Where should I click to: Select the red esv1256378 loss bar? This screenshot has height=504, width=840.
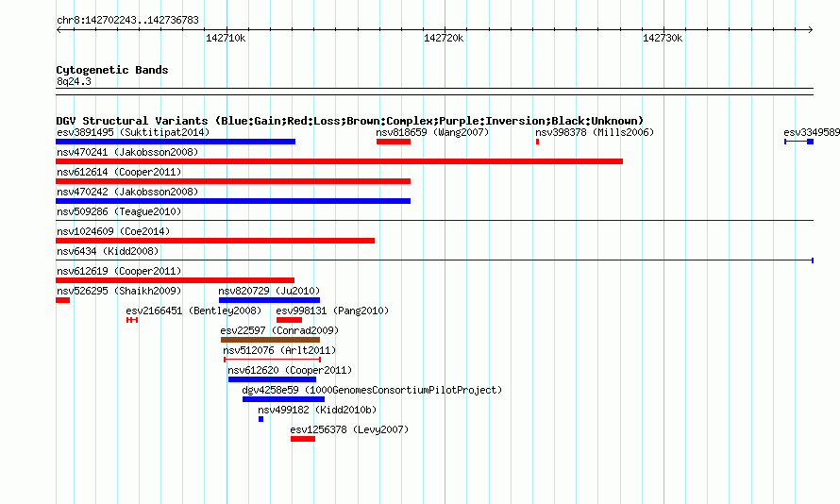point(303,439)
